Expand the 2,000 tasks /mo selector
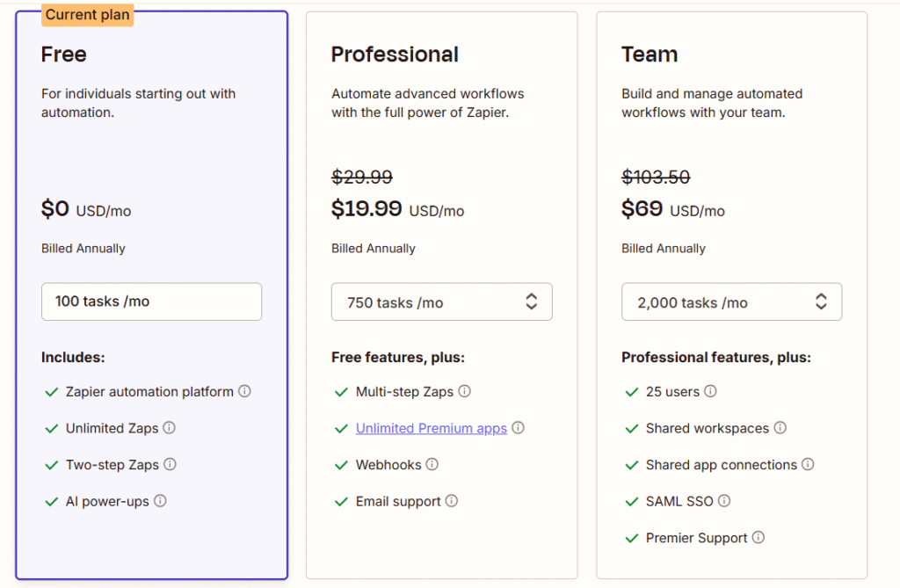900x588 pixels. (x=731, y=301)
